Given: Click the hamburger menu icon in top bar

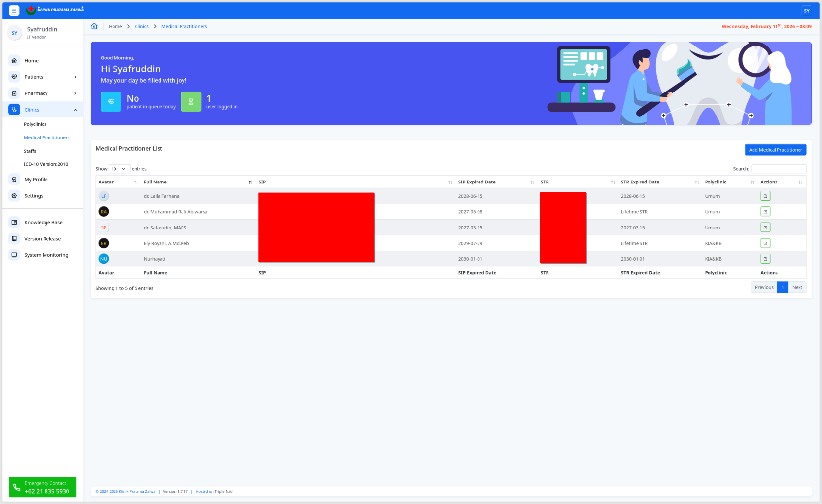Looking at the screenshot, I should tap(14, 10).
